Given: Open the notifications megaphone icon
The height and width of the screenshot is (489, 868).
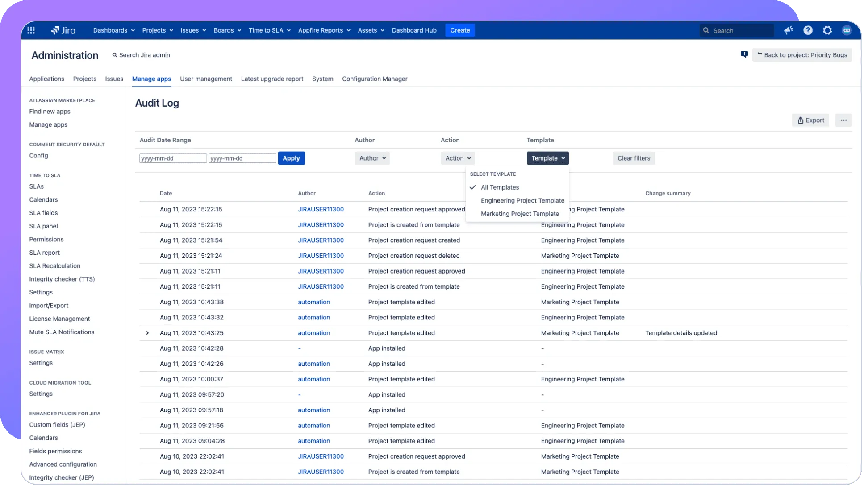Looking at the screenshot, I should [x=788, y=30].
